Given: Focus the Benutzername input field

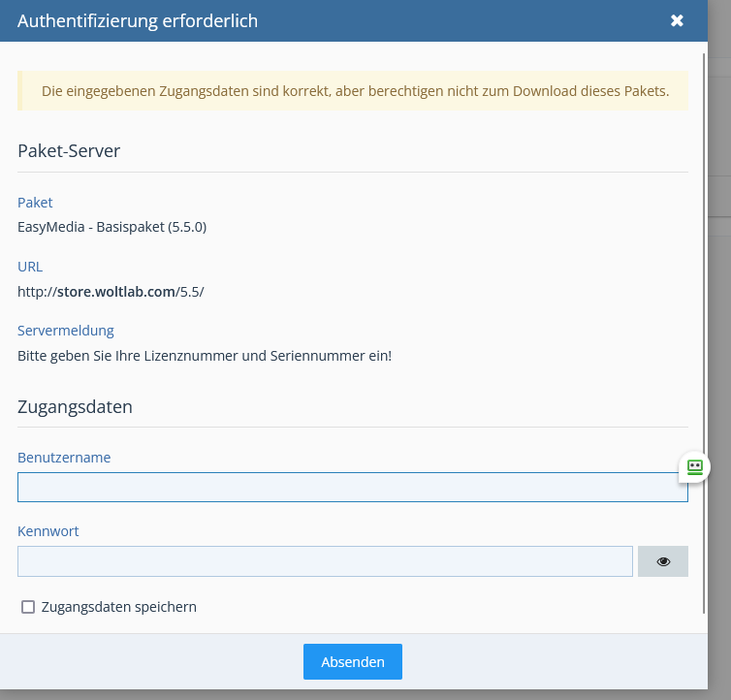Looking at the screenshot, I should pyautogui.click(x=352, y=487).
